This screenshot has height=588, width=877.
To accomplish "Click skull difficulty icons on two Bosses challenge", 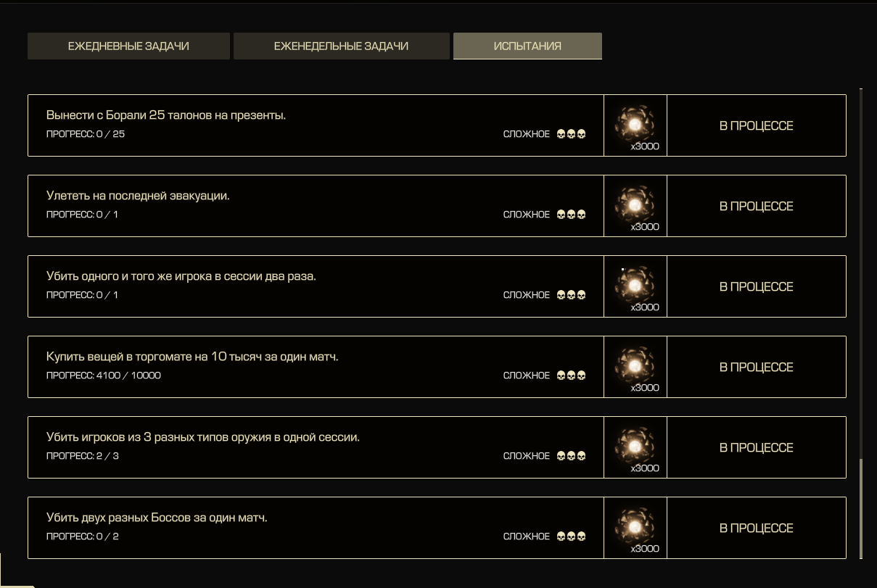I will point(571,537).
